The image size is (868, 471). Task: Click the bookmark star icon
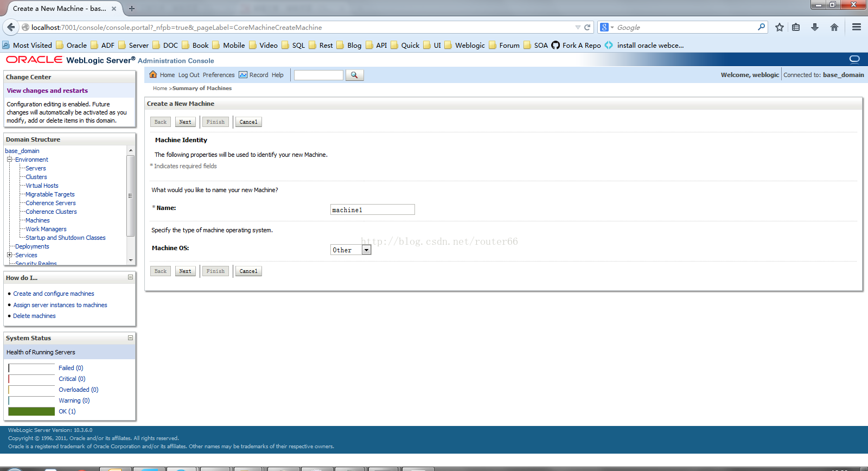(780, 27)
